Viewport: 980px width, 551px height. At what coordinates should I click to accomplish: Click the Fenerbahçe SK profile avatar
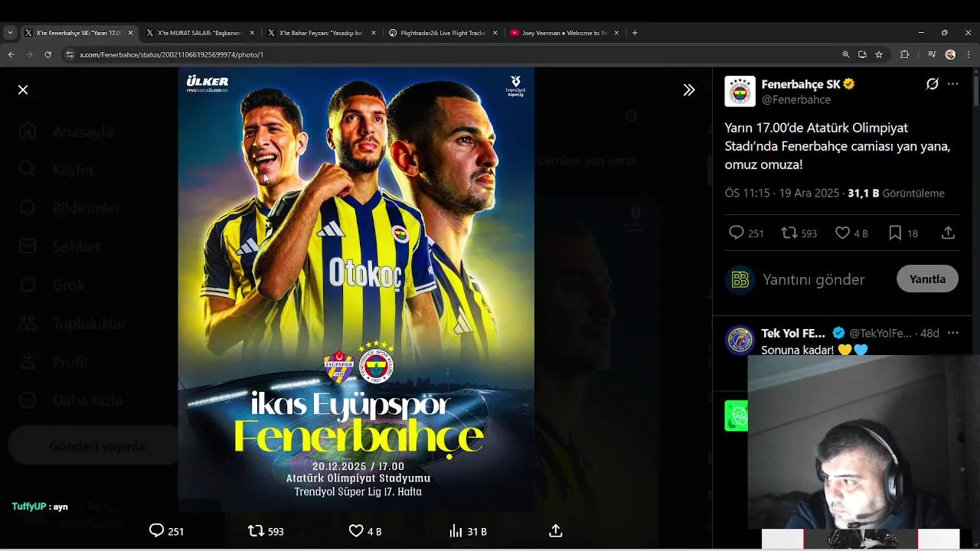(x=740, y=92)
